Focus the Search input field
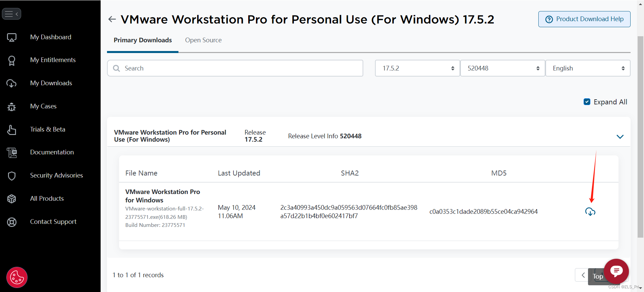The height and width of the screenshot is (292, 644). click(x=235, y=68)
